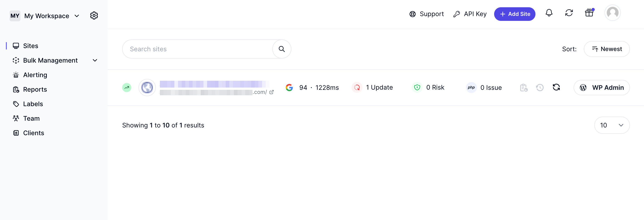
Task: Open the results per page dropdown
Action: coord(612,125)
